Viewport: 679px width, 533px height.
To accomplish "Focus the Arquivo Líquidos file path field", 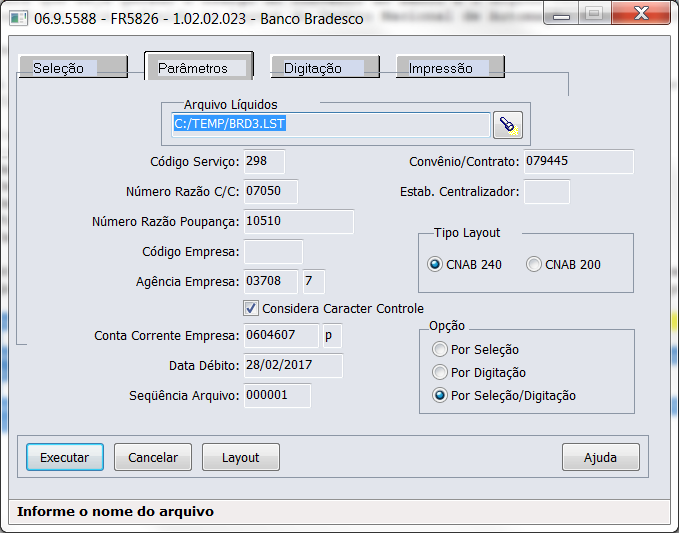I will click(331, 125).
